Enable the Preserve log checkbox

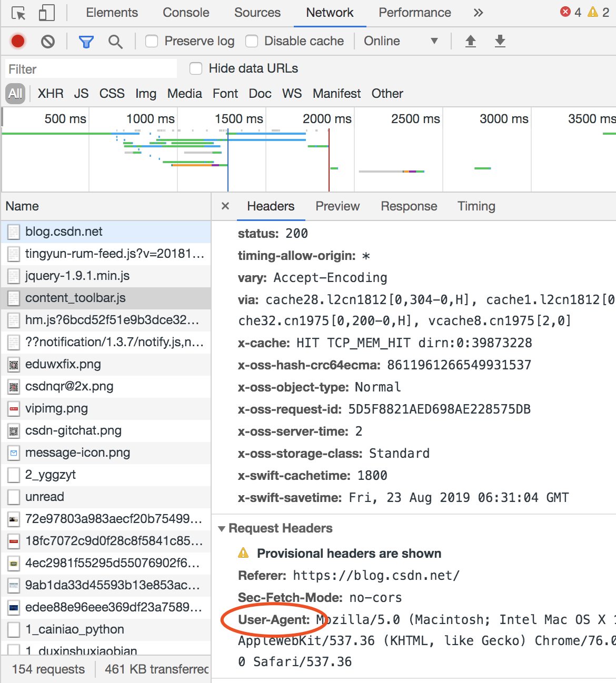(152, 41)
